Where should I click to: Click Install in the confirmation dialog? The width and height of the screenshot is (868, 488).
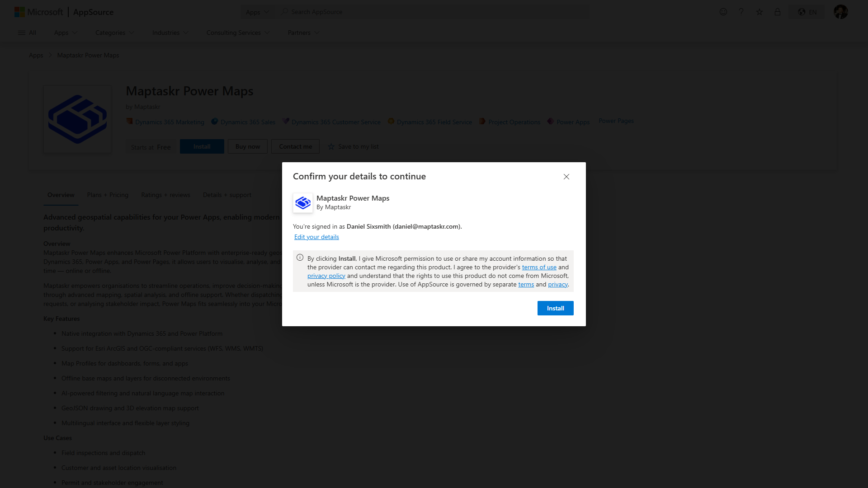(x=555, y=308)
